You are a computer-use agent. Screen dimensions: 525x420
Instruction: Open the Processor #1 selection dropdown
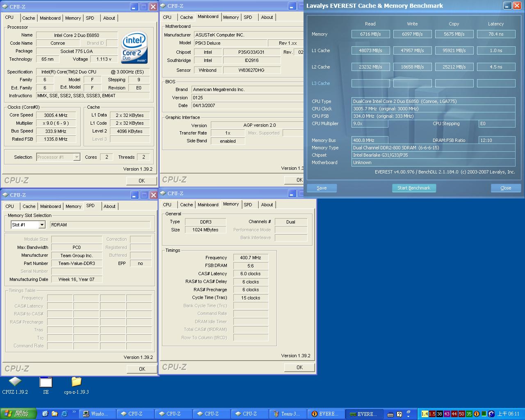(x=76, y=157)
